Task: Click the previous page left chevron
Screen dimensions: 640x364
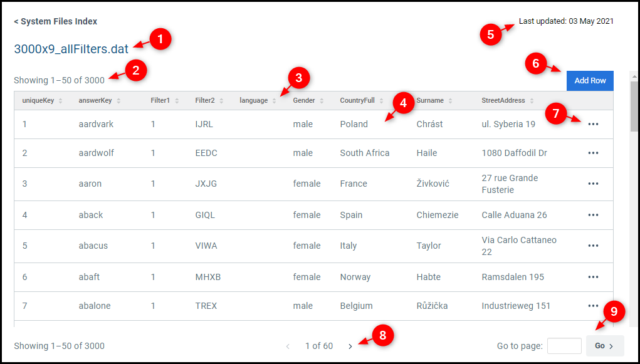Action: click(x=288, y=346)
